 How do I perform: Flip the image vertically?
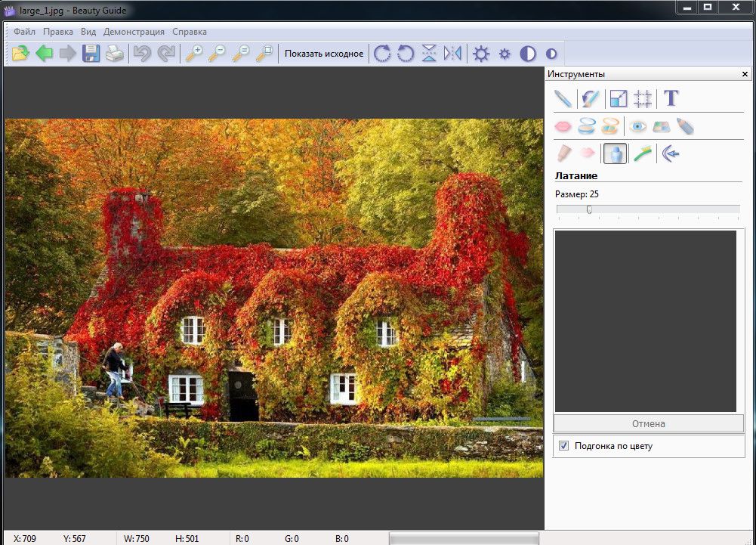click(x=429, y=53)
